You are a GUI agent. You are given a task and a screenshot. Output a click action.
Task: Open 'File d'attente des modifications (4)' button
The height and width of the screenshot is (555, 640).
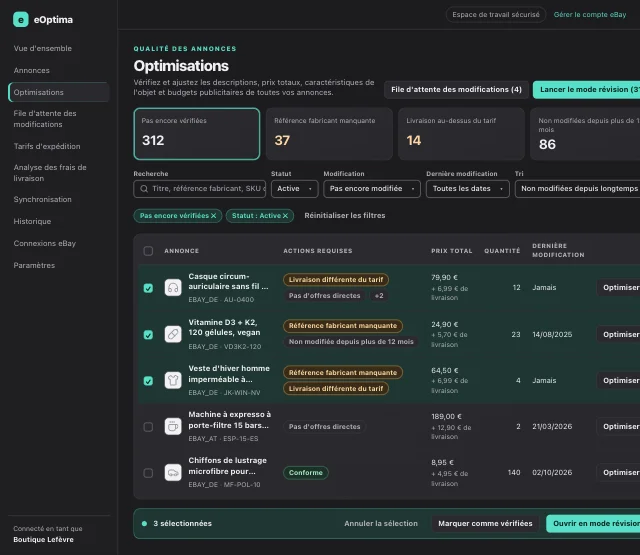(x=456, y=89)
